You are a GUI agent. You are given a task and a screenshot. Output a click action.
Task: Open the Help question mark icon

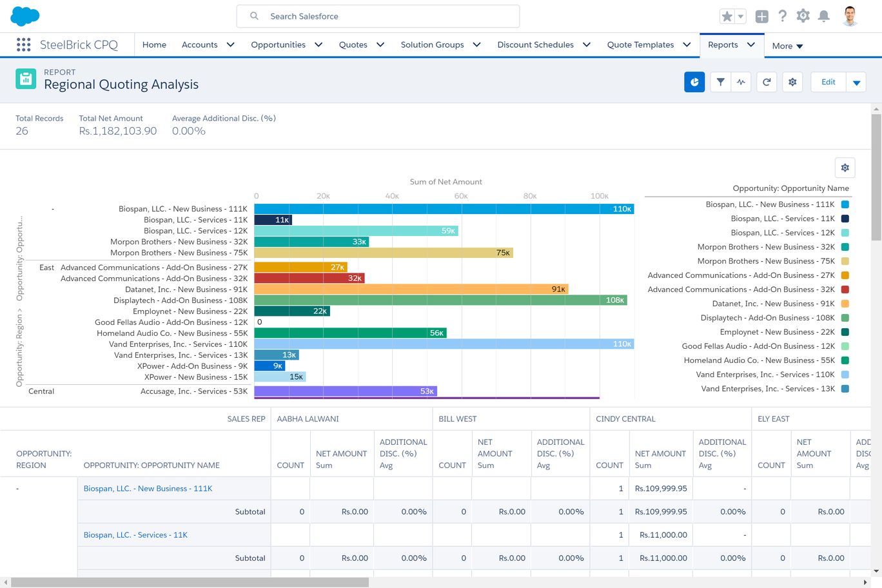click(782, 17)
